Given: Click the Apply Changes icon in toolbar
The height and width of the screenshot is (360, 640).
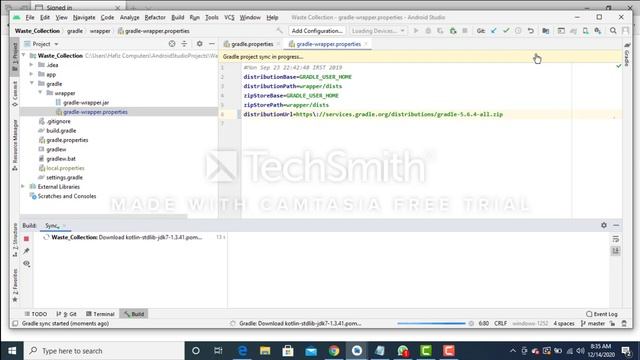Looking at the screenshot, I should click(440, 31).
